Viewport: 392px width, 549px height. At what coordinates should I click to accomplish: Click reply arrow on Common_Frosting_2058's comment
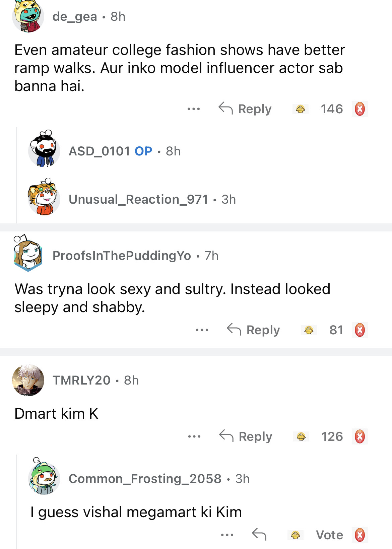[x=259, y=534]
